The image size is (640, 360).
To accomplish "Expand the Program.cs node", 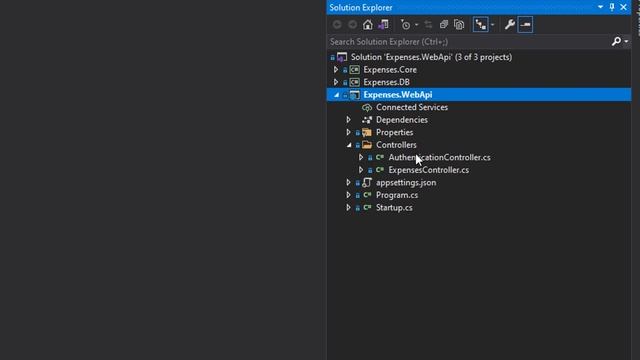I will tap(349, 196).
